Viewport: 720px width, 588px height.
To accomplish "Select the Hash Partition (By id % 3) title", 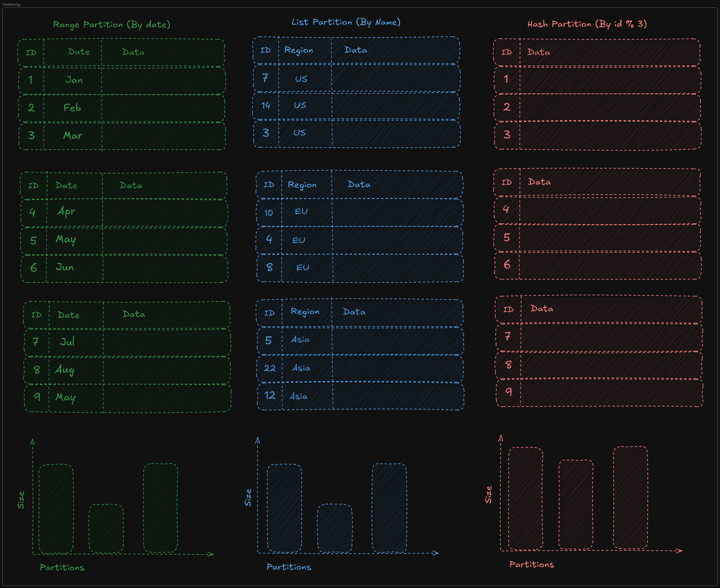I will (x=587, y=24).
